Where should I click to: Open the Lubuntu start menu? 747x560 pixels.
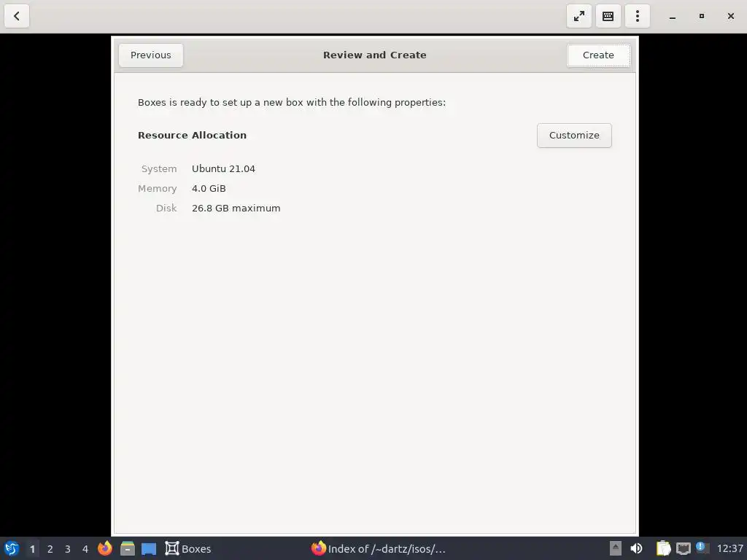pyautogui.click(x=12, y=548)
